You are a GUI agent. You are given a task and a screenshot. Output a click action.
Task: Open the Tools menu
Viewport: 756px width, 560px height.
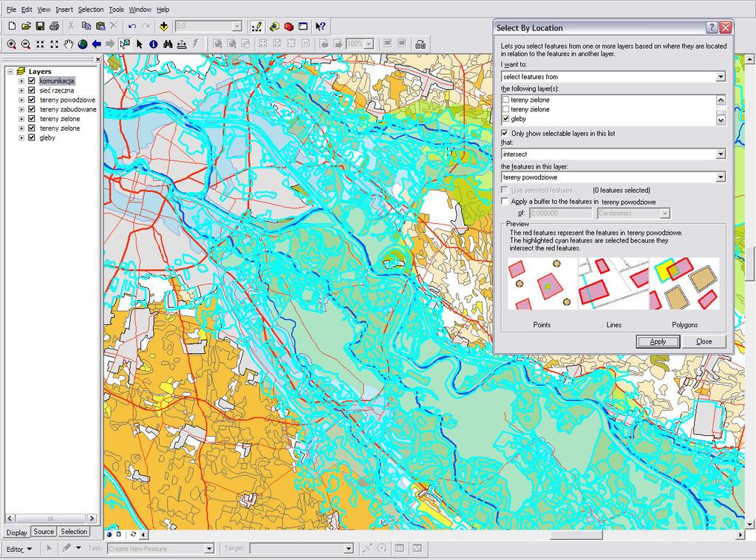[x=116, y=10]
